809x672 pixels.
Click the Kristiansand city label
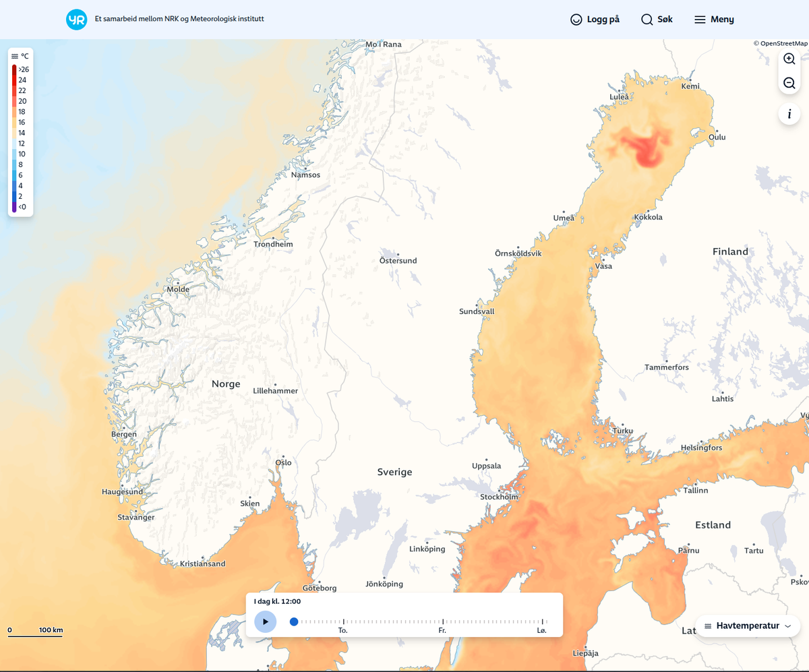[203, 563]
